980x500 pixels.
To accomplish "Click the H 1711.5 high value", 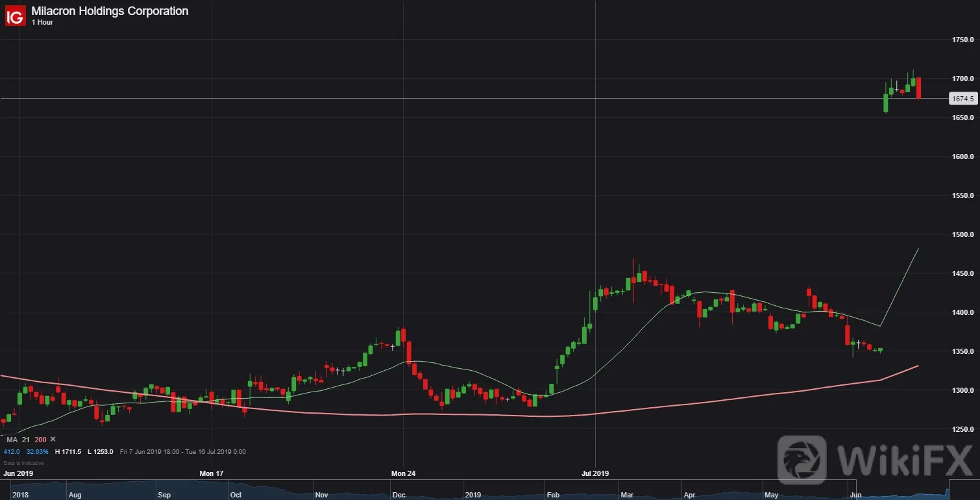I will (x=67, y=451).
